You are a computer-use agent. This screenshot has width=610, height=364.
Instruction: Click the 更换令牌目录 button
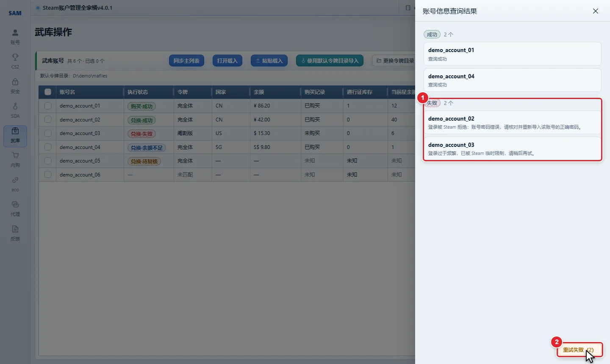pos(394,61)
